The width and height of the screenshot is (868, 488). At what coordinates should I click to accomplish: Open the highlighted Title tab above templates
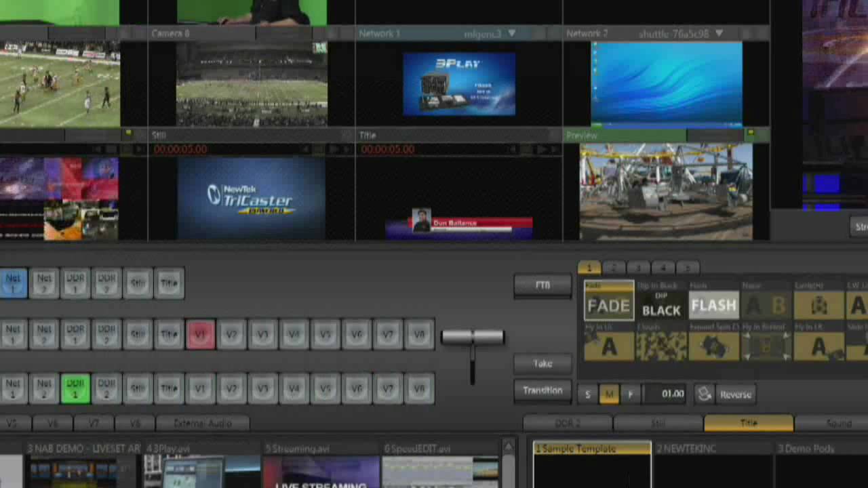click(749, 424)
